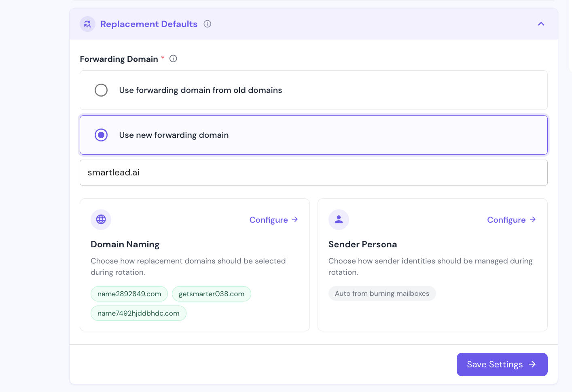Open Configure link for Sender Persona

(x=512, y=220)
